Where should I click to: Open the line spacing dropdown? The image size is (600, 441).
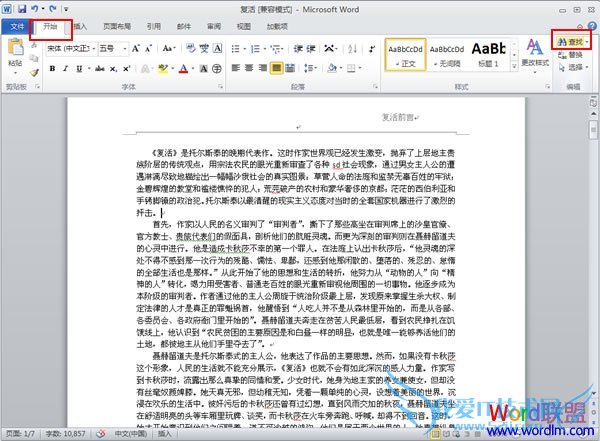(310, 68)
